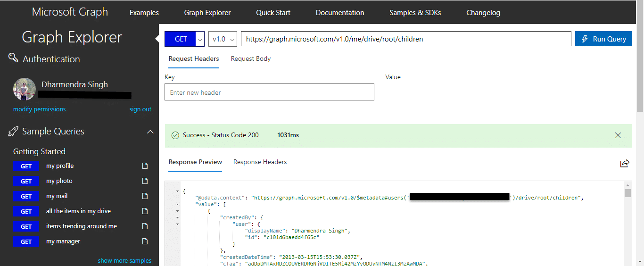
Task: Switch to Response Preview tab
Action: click(195, 162)
